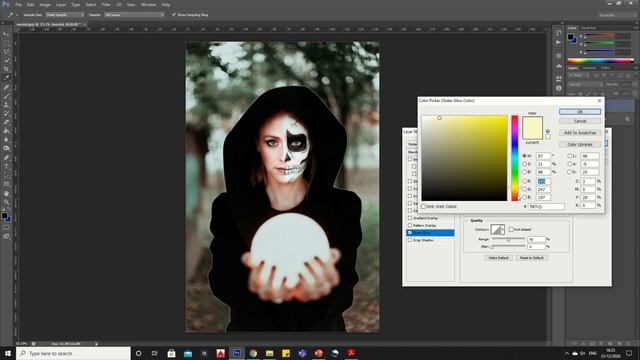Select the Pen tool
This screenshot has width=640, height=360.
pos(6,158)
